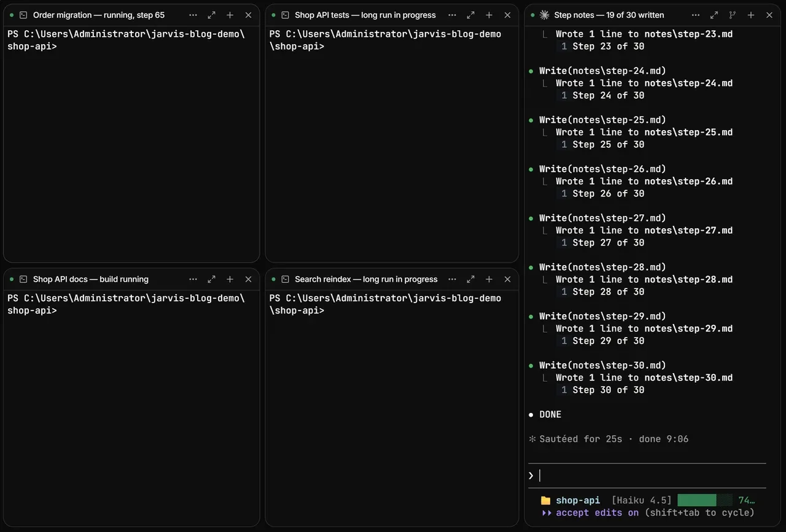
Task: Select the 'Shop API tests — long run' title
Action: 365,15
